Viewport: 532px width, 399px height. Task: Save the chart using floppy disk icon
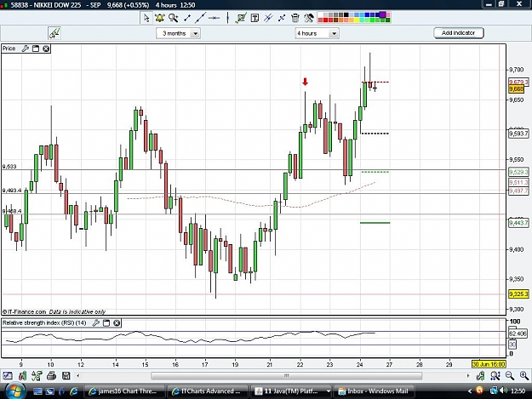[x=66, y=376]
